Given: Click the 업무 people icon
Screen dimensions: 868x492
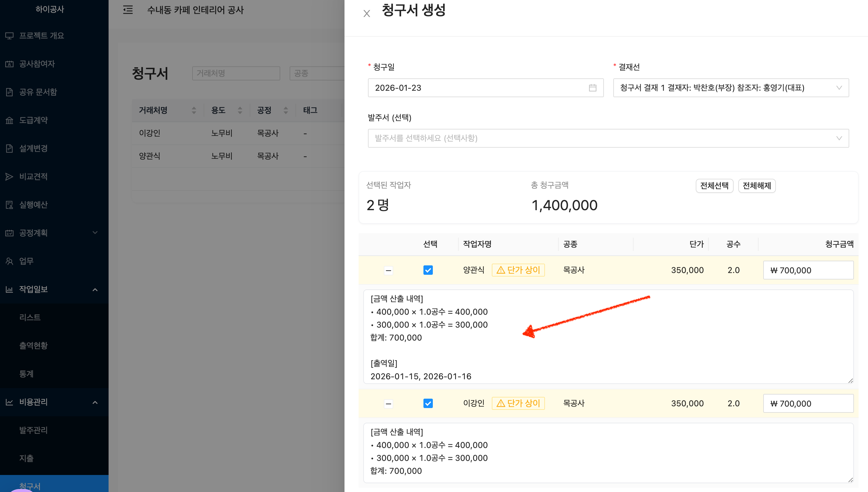Looking at the screenshot, I should (9, 261).
